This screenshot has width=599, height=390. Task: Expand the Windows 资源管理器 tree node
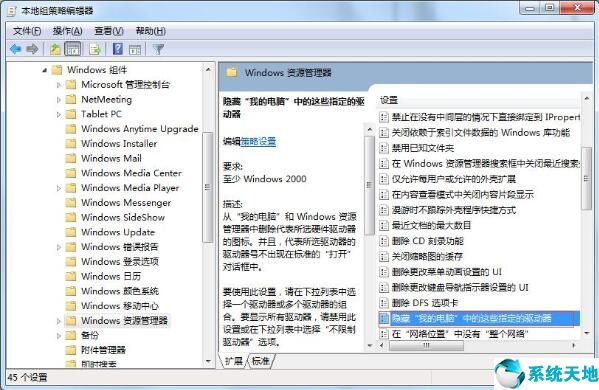[x=58, y=320]
